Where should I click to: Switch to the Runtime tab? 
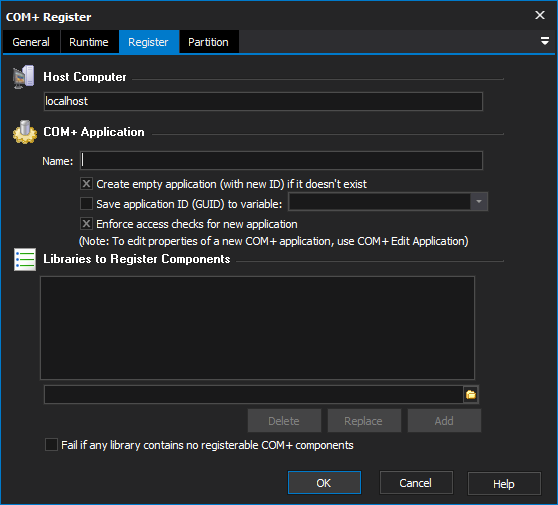tap(89, 42)
